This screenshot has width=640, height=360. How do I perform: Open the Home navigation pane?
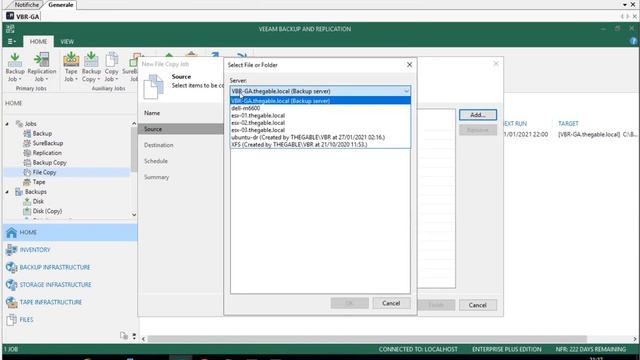point(69,232)
